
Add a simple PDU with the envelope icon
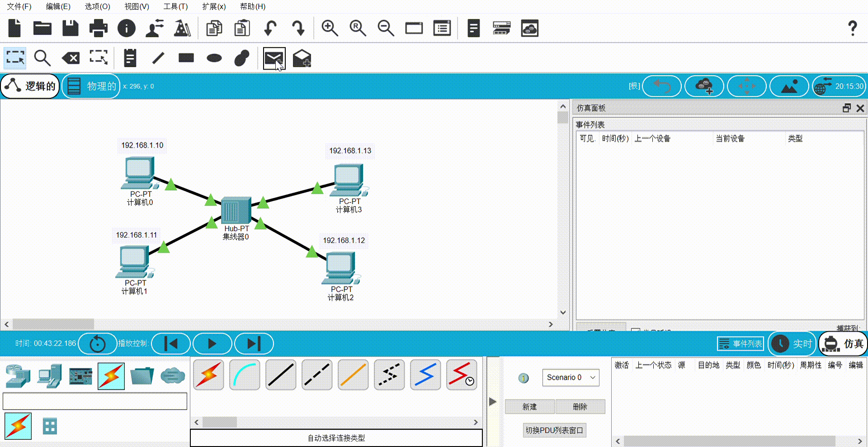click(274, 58)
